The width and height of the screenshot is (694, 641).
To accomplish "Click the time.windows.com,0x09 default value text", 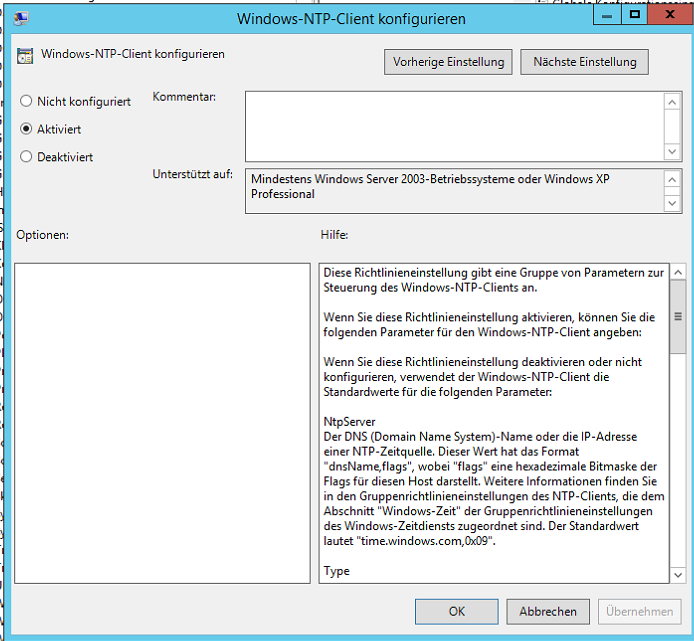I will click(426, 541).
